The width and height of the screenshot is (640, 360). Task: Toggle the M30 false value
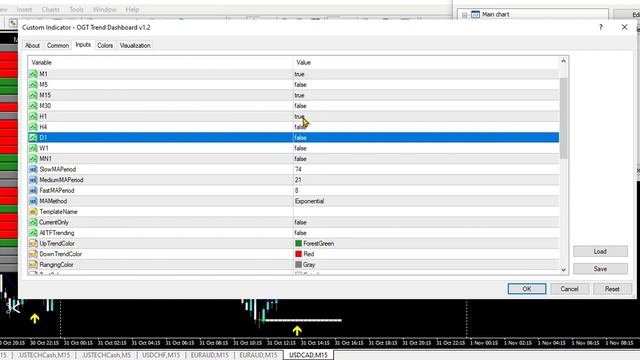tap(300, 106)
